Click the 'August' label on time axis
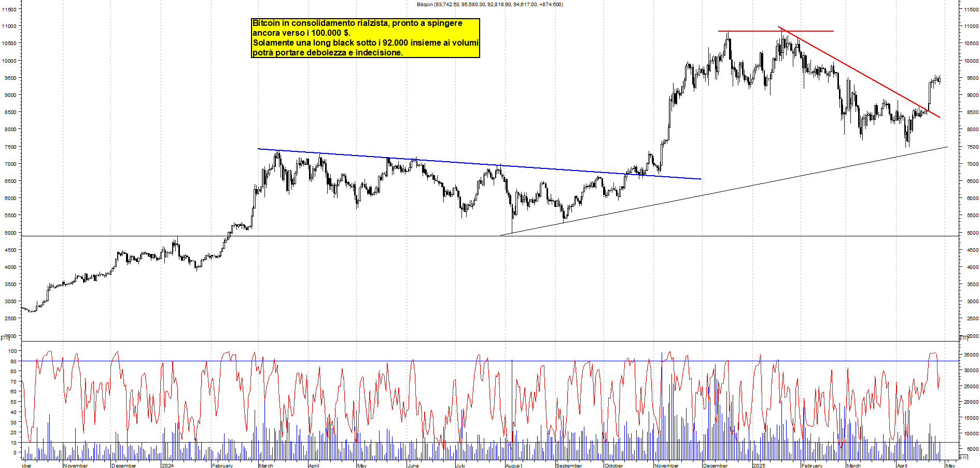This screenshot has height=468, width=980. pos(513,465)
